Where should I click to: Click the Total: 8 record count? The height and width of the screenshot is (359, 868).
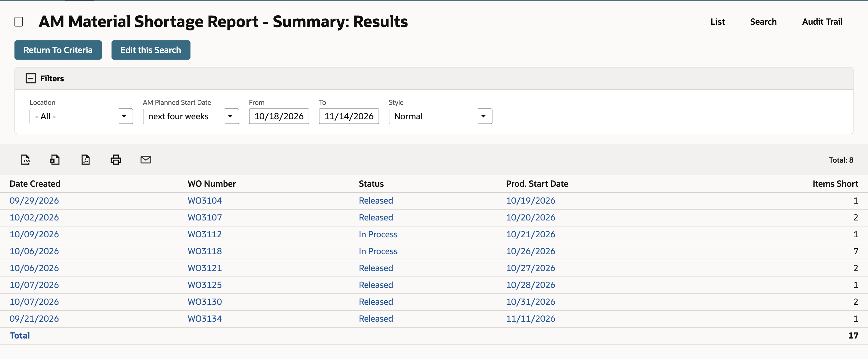(841, 160)
